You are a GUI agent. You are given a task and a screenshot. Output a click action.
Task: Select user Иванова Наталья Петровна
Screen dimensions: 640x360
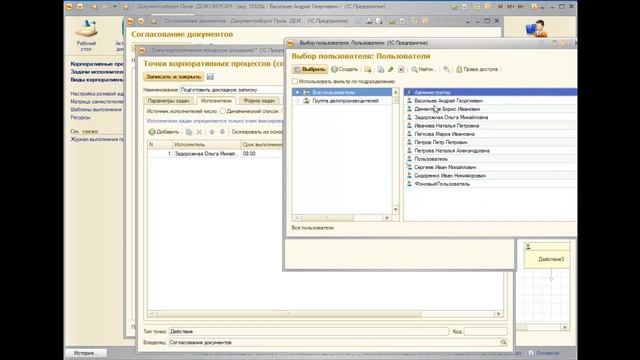490,126
